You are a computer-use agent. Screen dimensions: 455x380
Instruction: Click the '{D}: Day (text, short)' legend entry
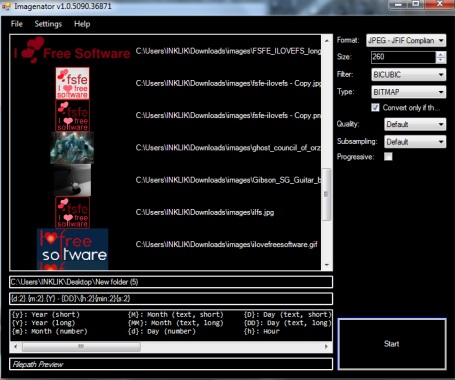click(x=288, y=314)
